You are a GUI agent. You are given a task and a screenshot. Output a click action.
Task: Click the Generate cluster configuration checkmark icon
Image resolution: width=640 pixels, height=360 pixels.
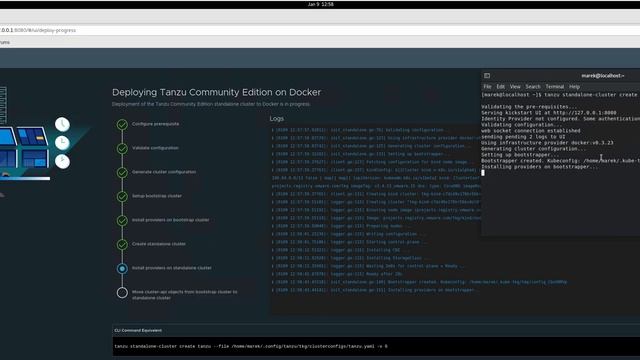pyautogui.click(x=122, y=173)
